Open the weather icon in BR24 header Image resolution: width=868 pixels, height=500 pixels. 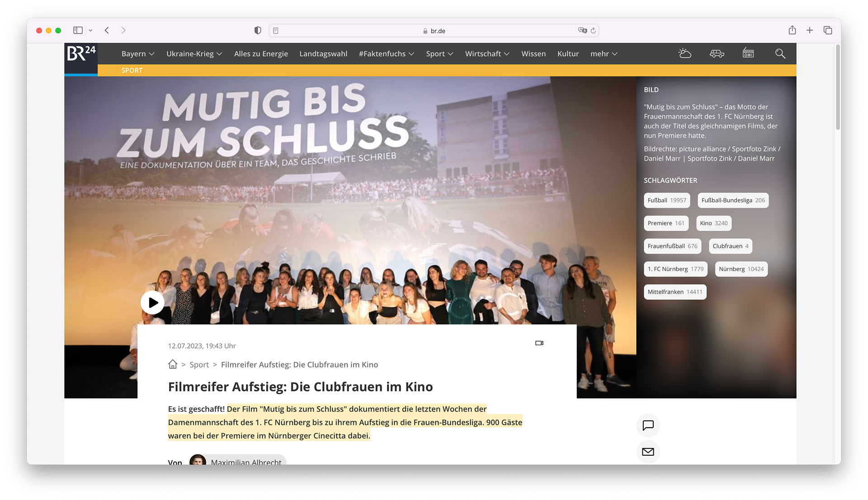[684, 53]
